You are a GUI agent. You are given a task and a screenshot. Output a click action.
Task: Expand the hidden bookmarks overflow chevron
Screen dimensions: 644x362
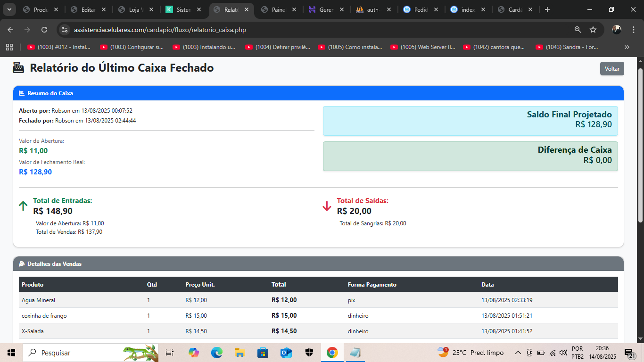pyautogui.click(x=627, y=47)
